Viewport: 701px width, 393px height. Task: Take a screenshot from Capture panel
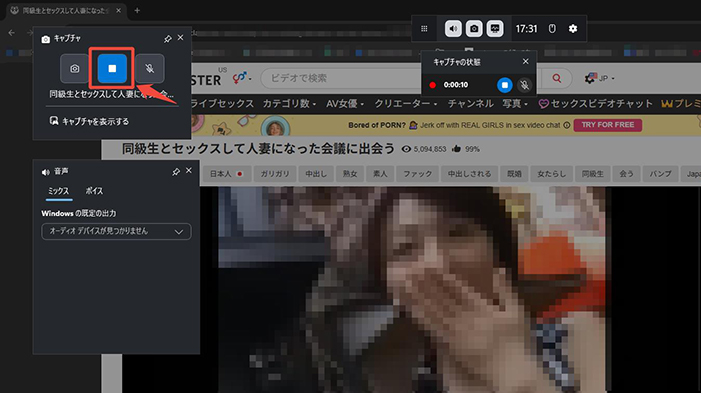pos(74,68)
